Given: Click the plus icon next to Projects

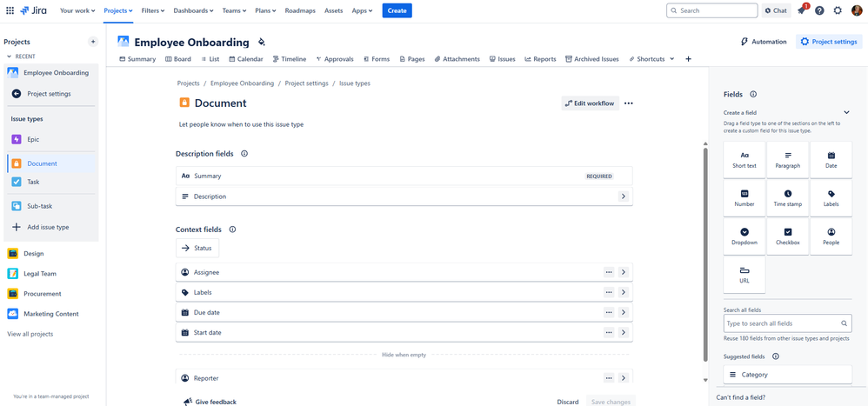Looking at the screenshot, I should (x=93, y=42).
